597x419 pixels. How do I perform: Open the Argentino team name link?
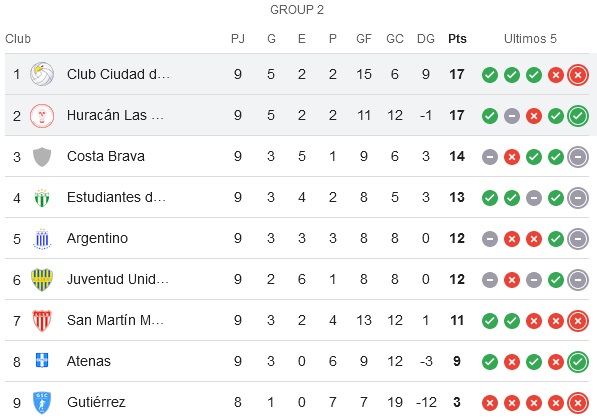[x=97, y=238]
